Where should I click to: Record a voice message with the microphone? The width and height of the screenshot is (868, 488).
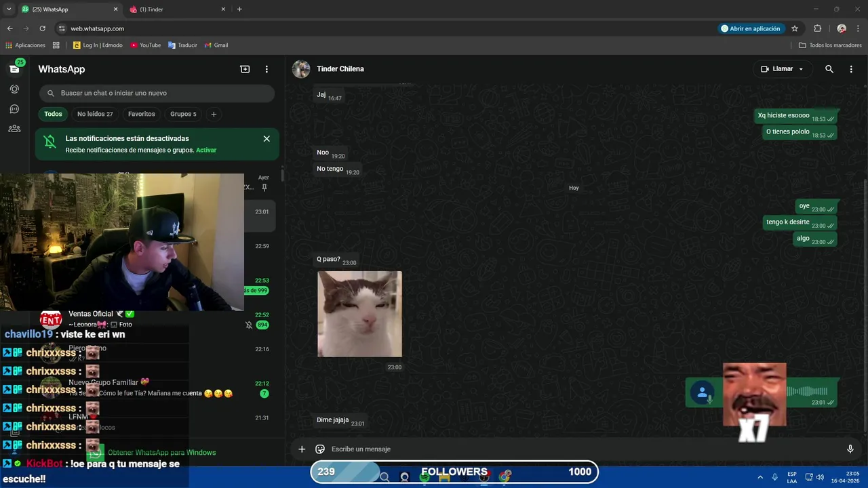click(850, 449)
